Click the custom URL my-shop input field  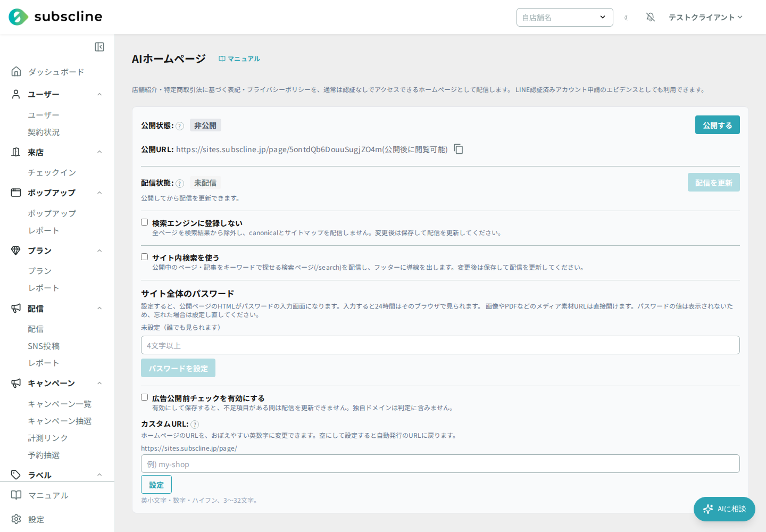click(440, 464)
